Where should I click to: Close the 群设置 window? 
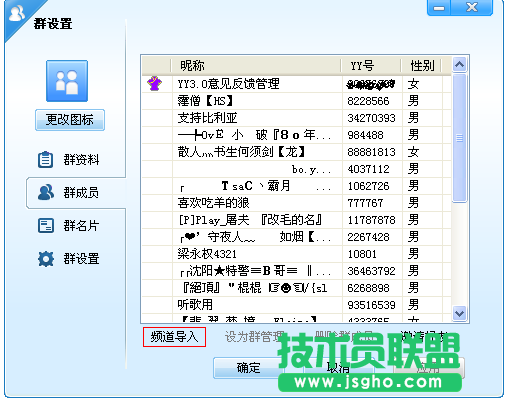pos(472,7)
